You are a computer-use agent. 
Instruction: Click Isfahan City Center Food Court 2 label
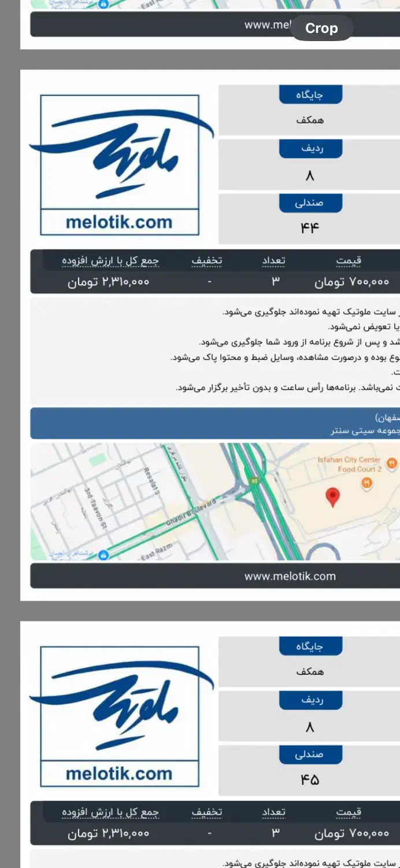coord(349,465)
